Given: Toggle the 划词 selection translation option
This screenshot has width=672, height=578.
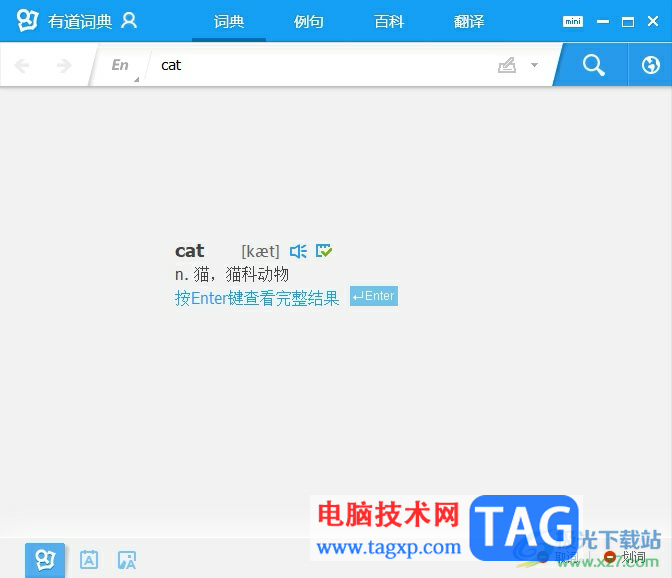Looking at the screenshot, I should [626, 557].
